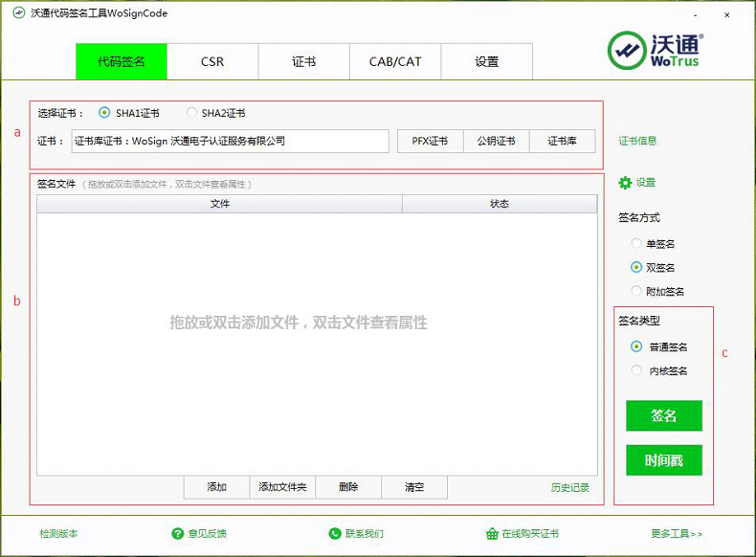Click the 联系我们 phone icon

[334, 533]
